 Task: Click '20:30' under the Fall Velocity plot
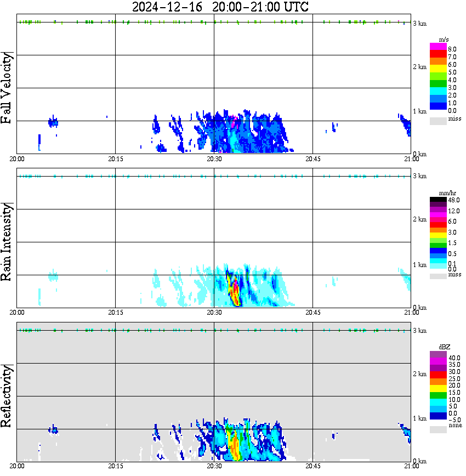[x=214, y=159]
